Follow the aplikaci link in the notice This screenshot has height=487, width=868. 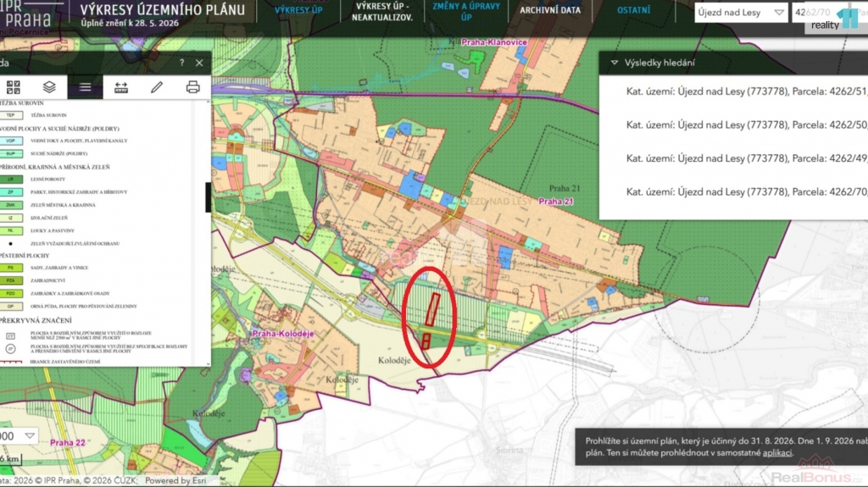coord(777,452)
